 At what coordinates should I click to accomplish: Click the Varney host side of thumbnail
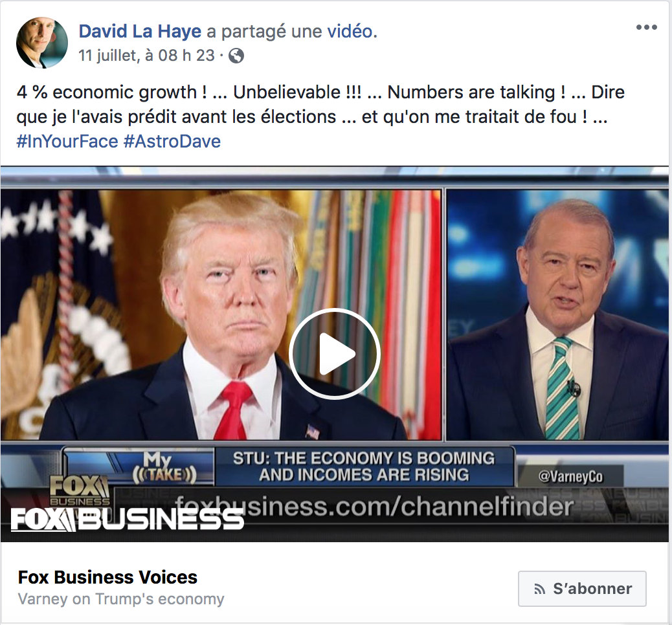[557, 315]
